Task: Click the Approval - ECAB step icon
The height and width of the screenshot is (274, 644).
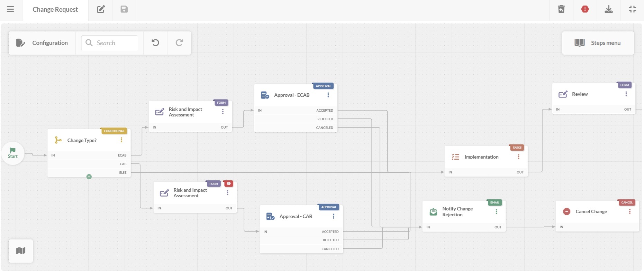Action: (265, 95)
